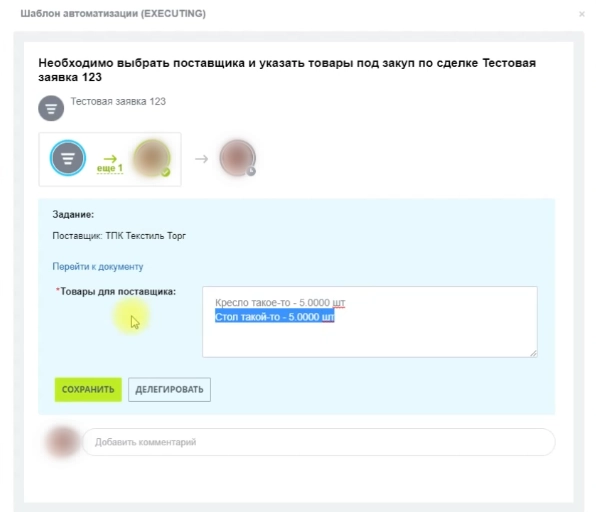Click the text area corner resize grip
The width and height of the screenshot is (596, 512).
pyautogui.click(x=533, y=353)
